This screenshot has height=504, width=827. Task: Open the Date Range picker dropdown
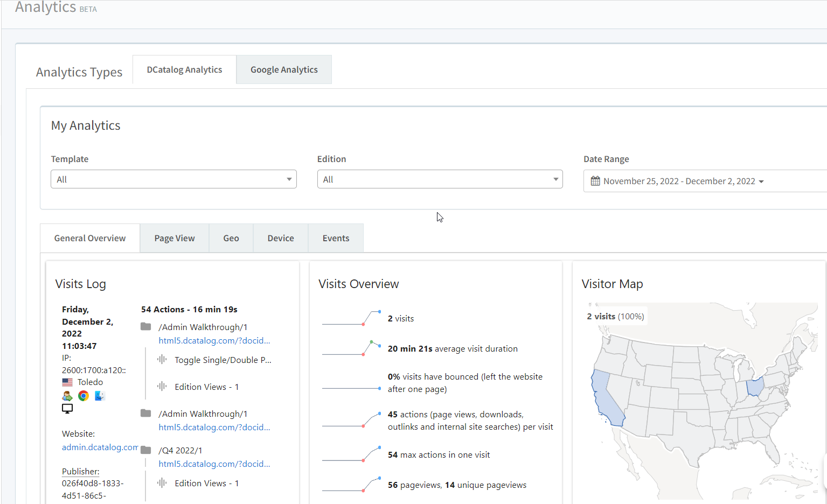pos(705,181)
